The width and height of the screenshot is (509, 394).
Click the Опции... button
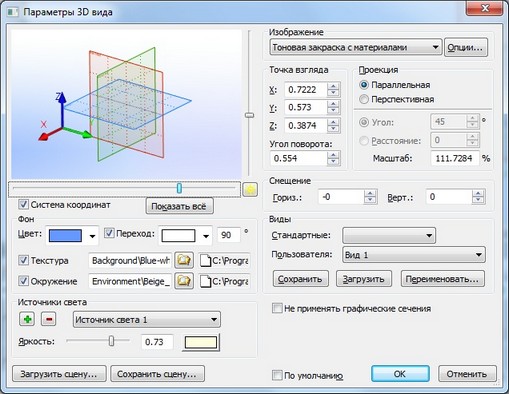tap(465, 47)
